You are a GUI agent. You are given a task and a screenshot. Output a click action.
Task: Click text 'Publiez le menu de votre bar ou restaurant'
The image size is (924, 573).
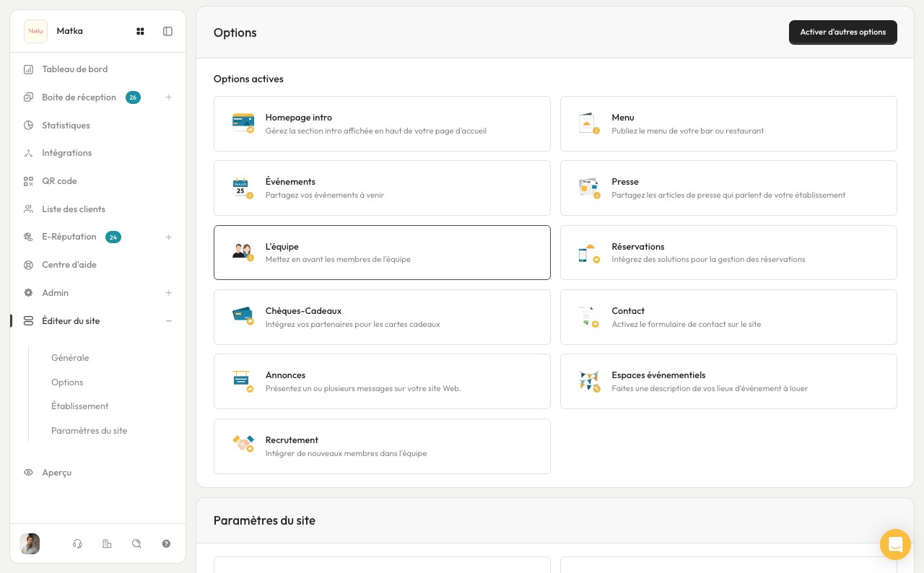tap(688, 131)
